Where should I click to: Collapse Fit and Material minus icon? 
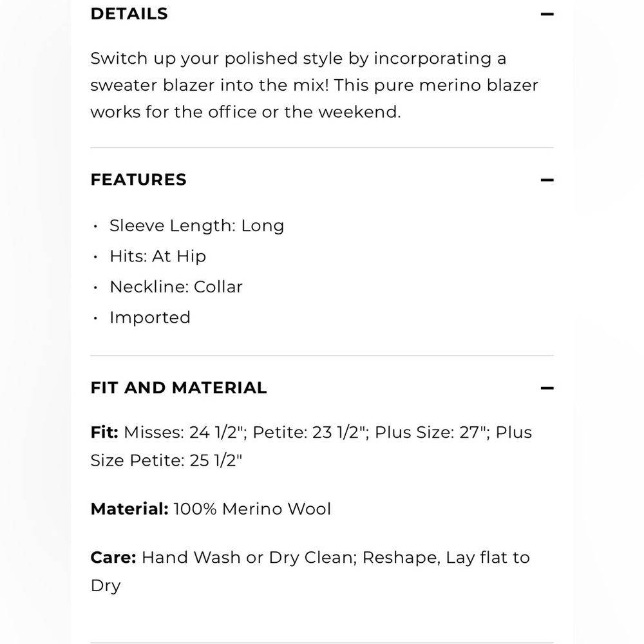click(x=547, y=388)
